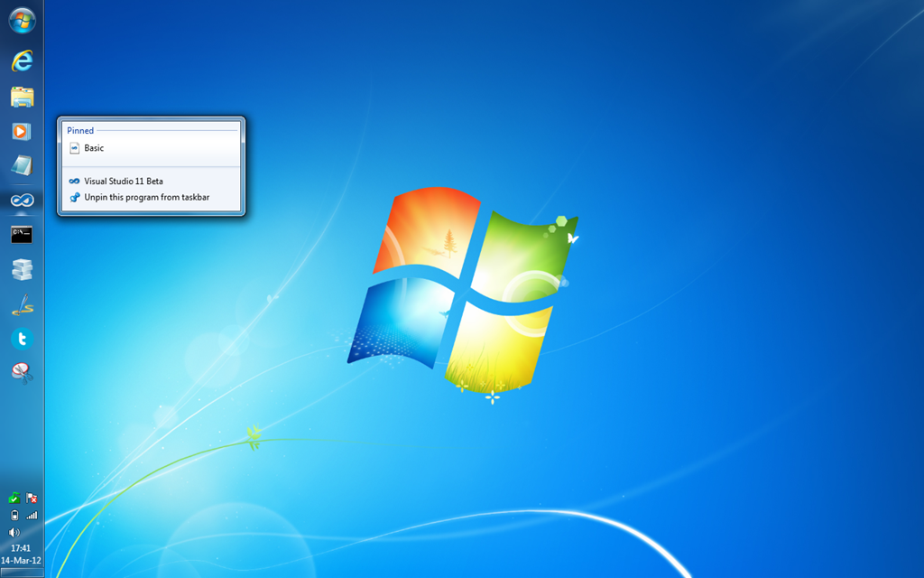924x578 pixels.
Task: Click the volume speaker tray icon
Action: click(14, 533)
